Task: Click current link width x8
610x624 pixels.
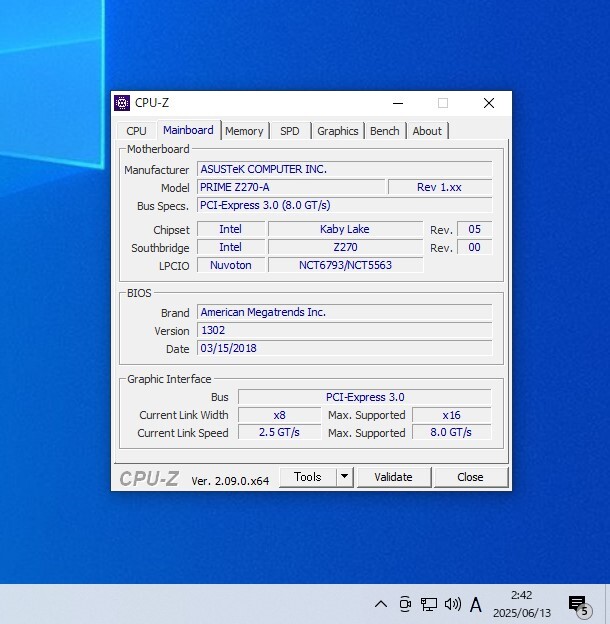Action: point(279,415)
